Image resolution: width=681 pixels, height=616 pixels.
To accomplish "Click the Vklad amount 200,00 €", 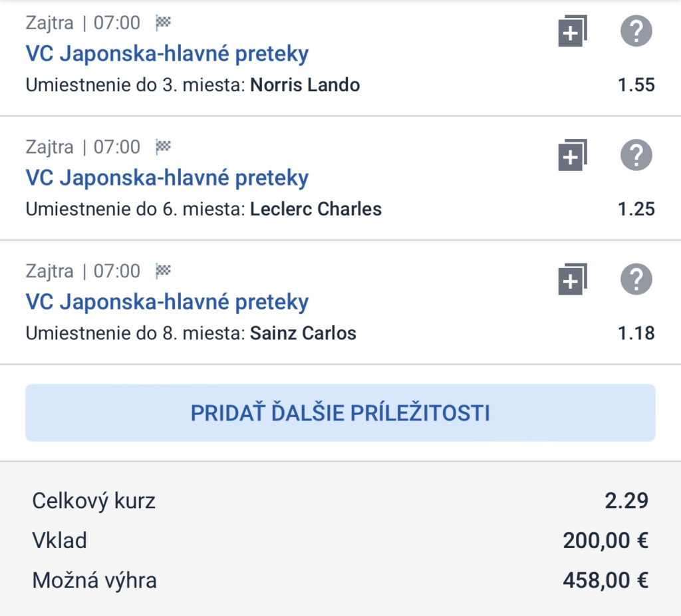I will click(605, 541).
